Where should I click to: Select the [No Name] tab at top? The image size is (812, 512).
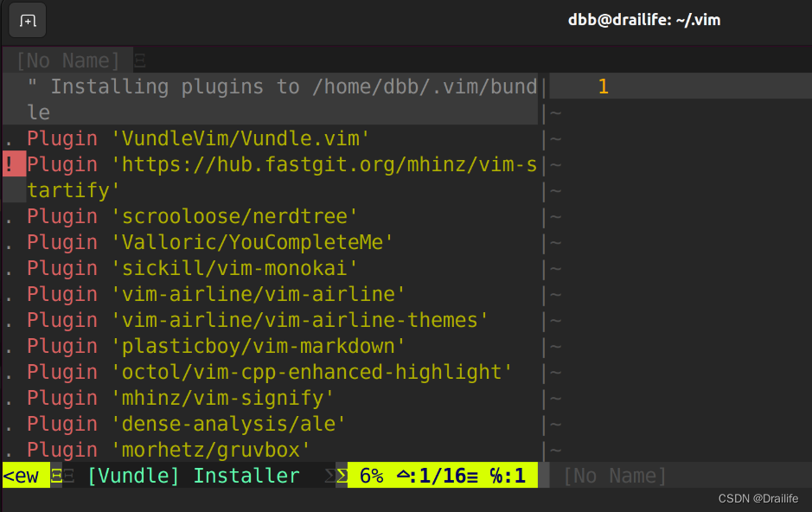tap(67, 61)
